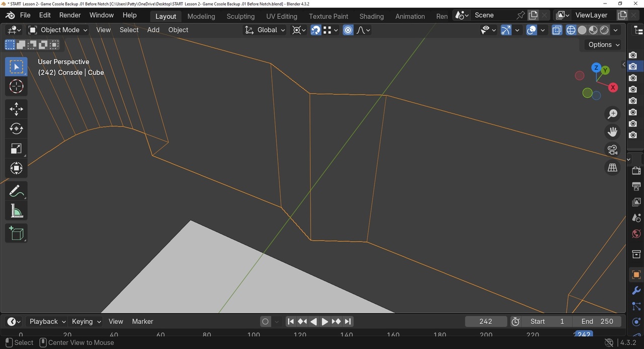Toggle camera view with camera gizmo
Image resolution: width=644 pixels, height=349 pixels.
612,150
